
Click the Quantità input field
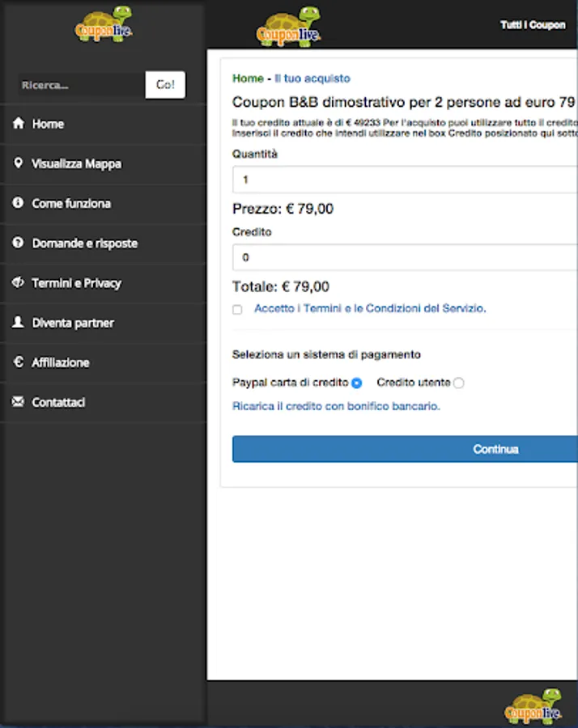tap(405, 180)
